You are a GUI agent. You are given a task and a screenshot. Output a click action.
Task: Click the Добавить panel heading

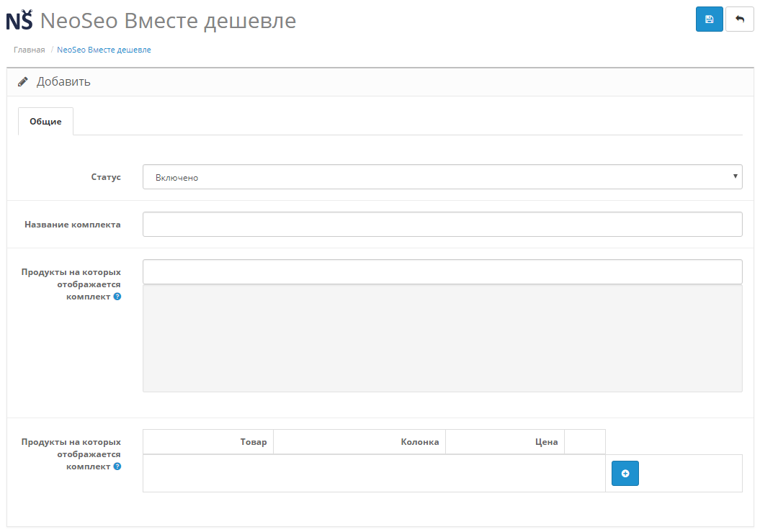click(x=63, y=82)
